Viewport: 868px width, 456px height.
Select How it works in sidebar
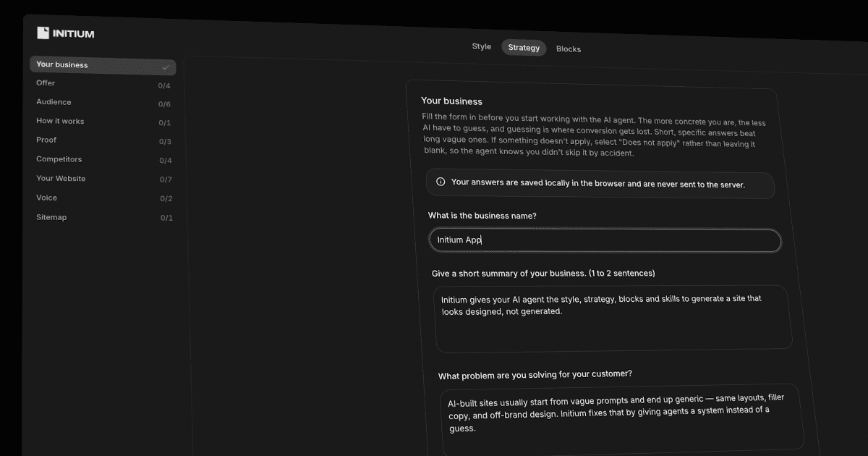coord(103,122)
